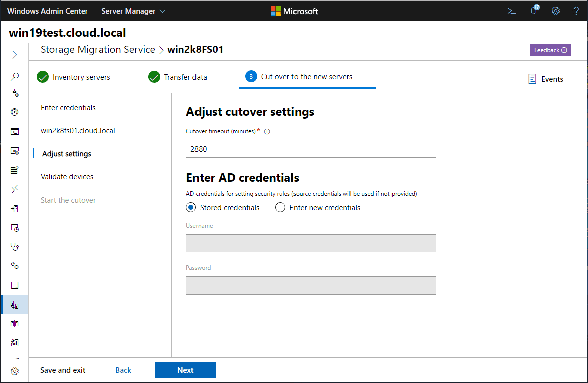Open the Validate devices section

pos(67,177)
